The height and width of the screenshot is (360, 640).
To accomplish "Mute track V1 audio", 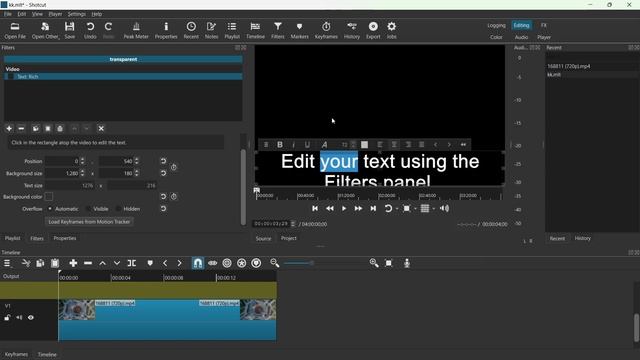I will (x=19, y=318).
